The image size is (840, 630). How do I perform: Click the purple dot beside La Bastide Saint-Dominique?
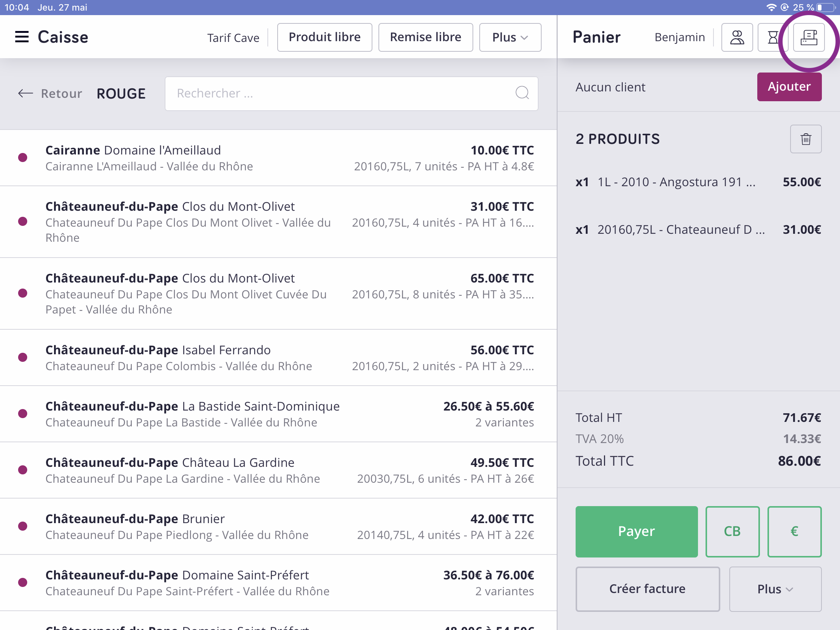pos(23,414)
